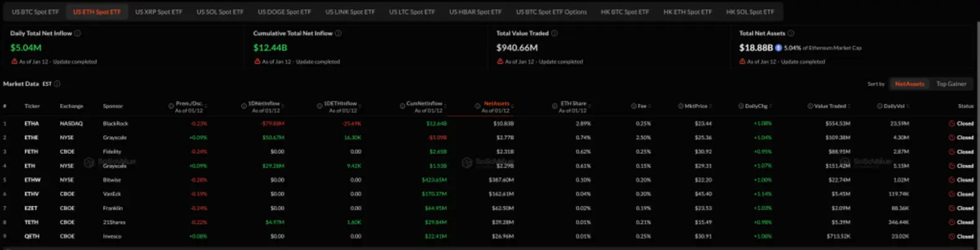Switch to US BTC Spot ETF tab
The image size is (980, 250).
[35, 12]
